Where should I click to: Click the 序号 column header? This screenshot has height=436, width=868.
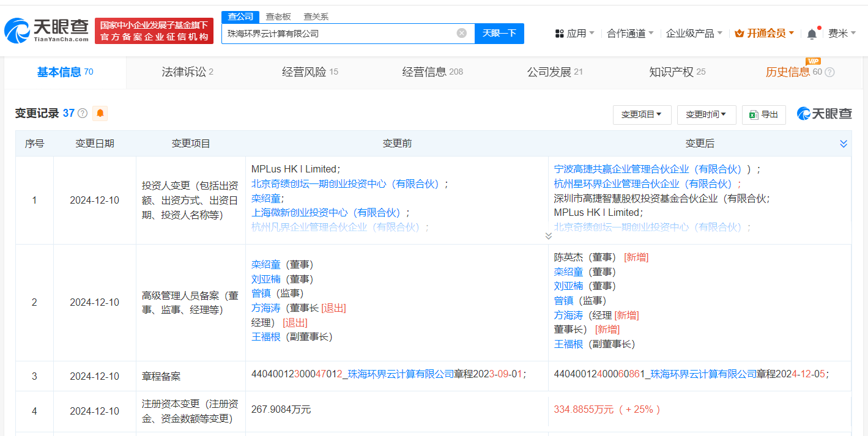click(x=34, y=144)
